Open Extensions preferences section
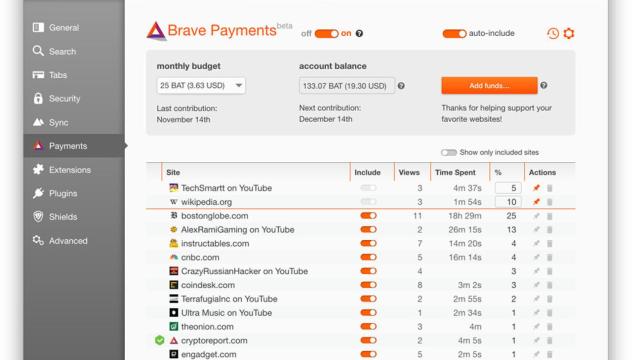Image resolution: width=640 pixels, height=360 pixels. click(x=74, y=170)
